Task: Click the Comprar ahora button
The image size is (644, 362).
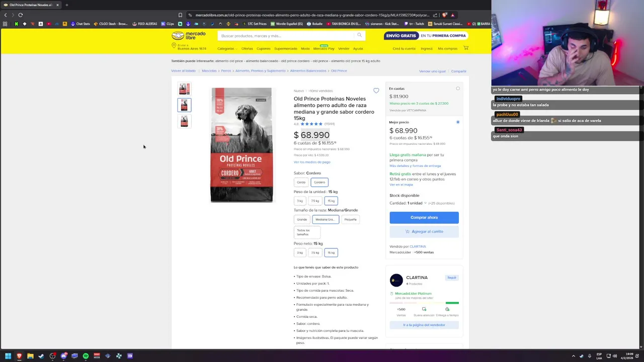Action: click(x=424, y=218)
